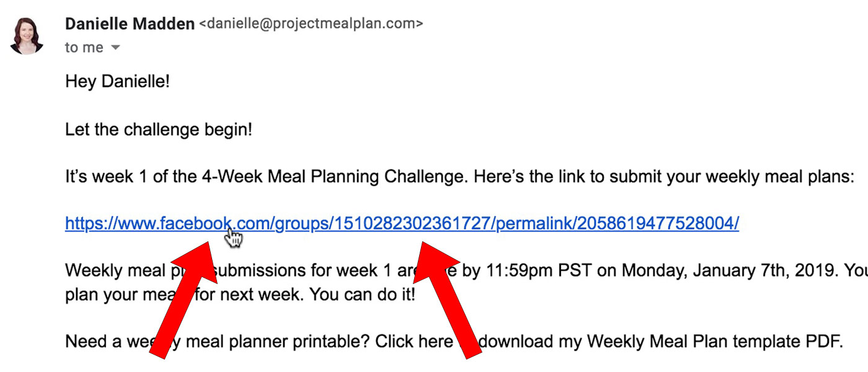Expand recipient details arrow beside "to me"
The width and height of the screenshot is (868, 372).
[x=115, y=48]
